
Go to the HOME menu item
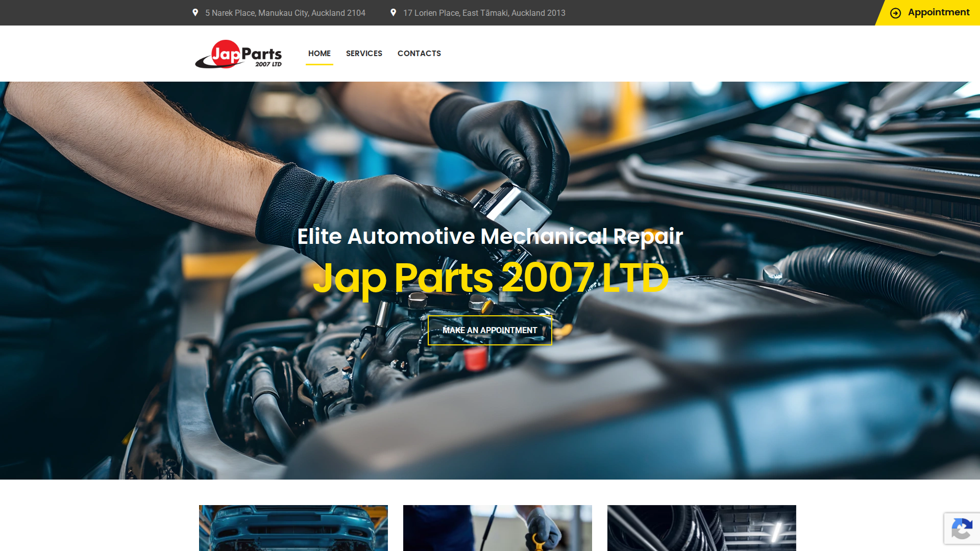click(x=320, y=54)
